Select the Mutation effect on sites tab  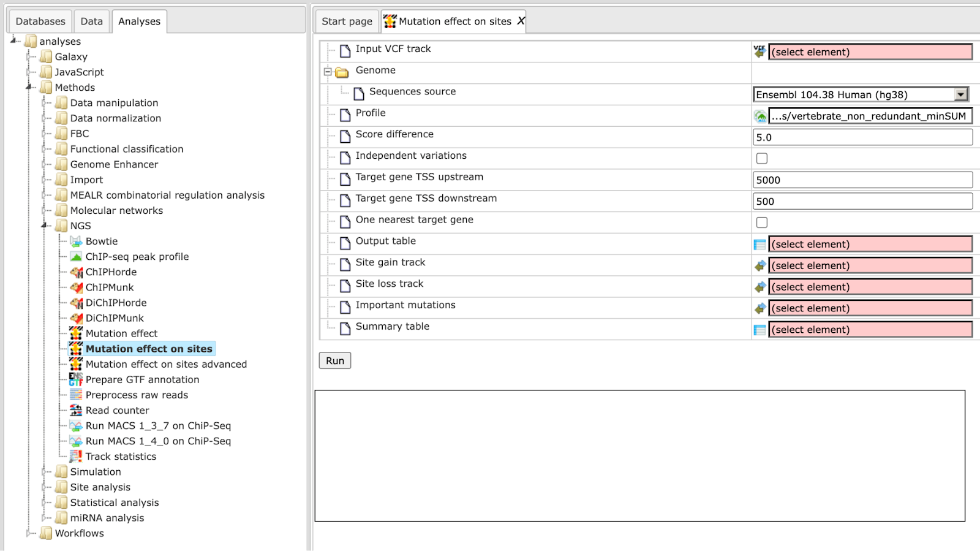(x=454, y=21)
